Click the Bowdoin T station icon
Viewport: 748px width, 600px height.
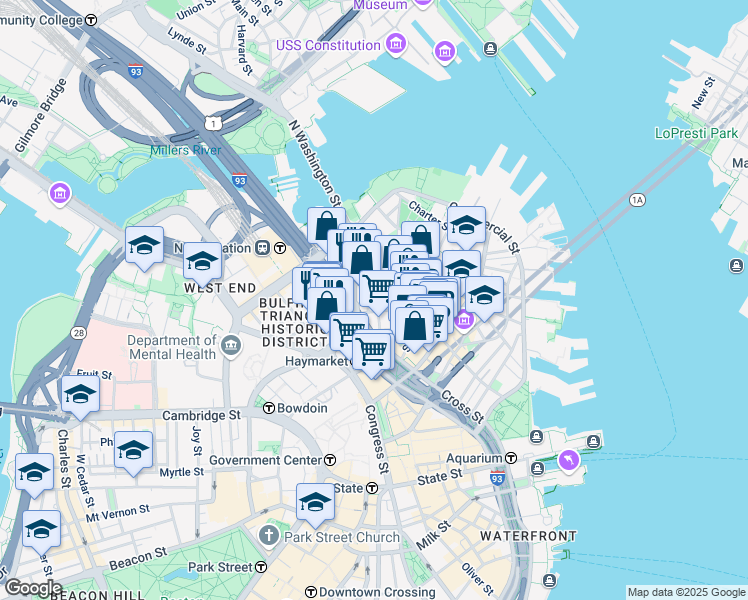click(269, 408)
